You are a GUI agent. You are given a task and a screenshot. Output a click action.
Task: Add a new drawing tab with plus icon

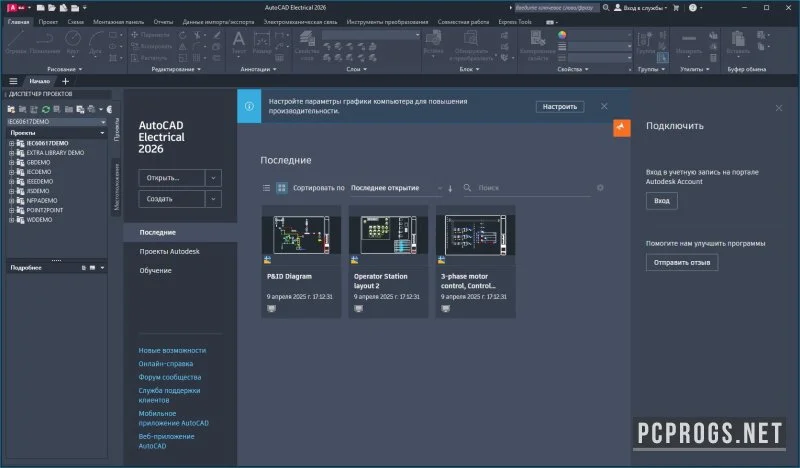click(x=65, y=81)
